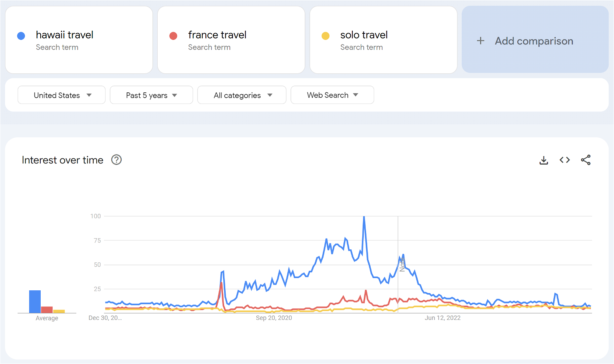Open the All categories dropdown
The image size is (614, 364).
[x=242, y=95]
